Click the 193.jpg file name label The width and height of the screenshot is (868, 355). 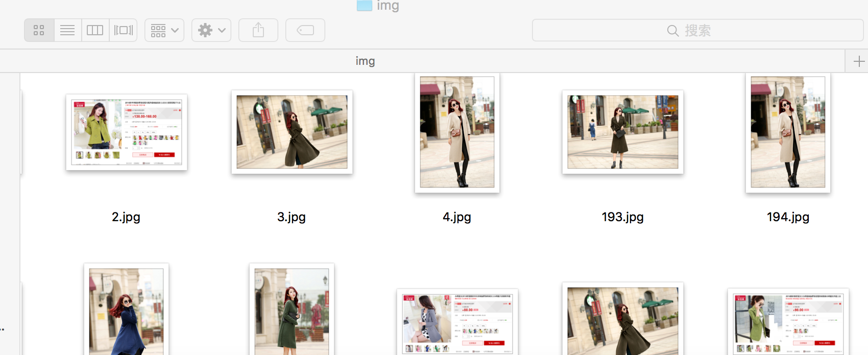[x=622, y=217]
